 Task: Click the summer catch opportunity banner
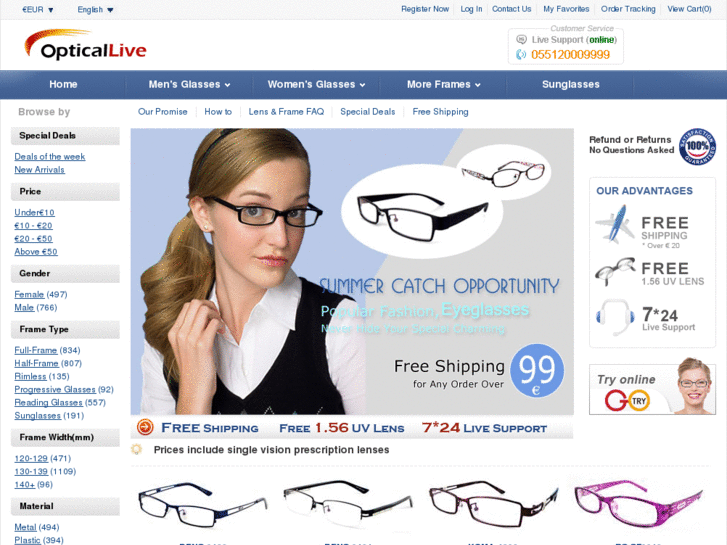[x=352, y=271]
